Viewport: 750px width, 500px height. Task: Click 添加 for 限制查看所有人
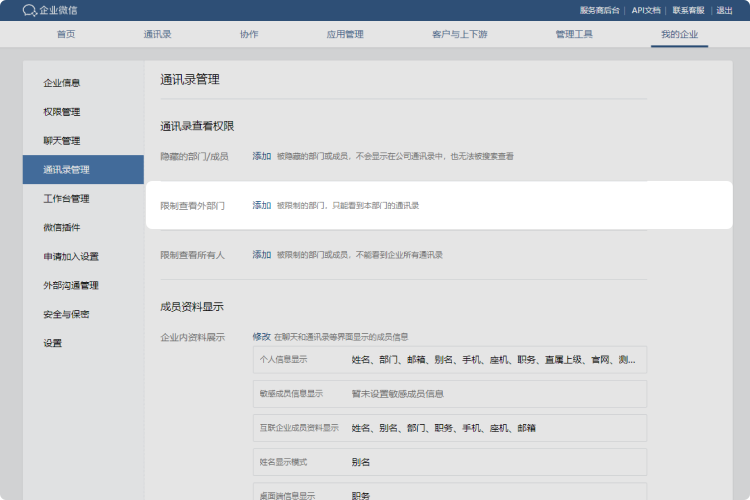[262, 255]
